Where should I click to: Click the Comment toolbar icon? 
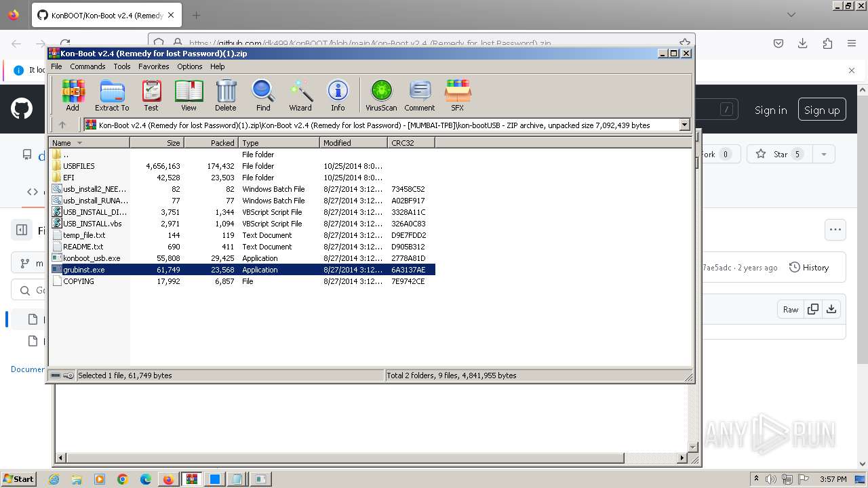(420, 95)
